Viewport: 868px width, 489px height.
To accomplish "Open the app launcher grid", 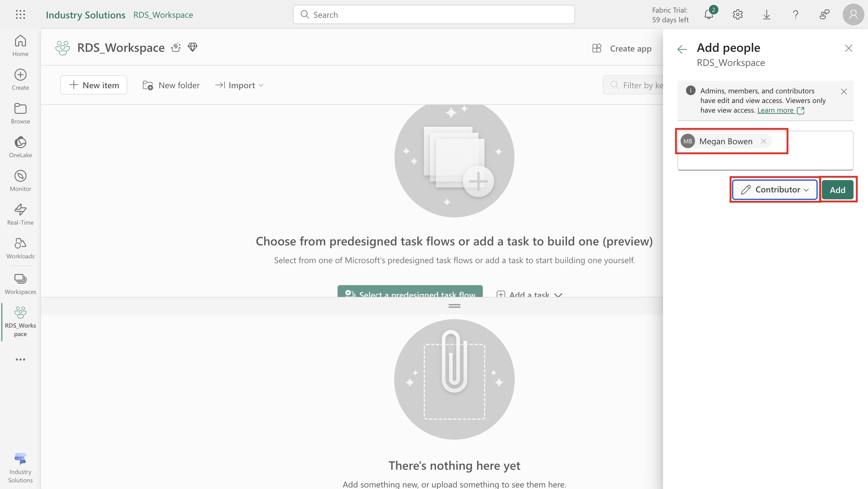I will tap(20, 14).
